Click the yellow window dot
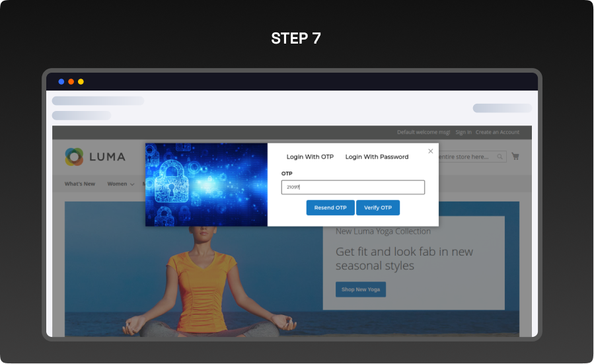 pos(81,82)
